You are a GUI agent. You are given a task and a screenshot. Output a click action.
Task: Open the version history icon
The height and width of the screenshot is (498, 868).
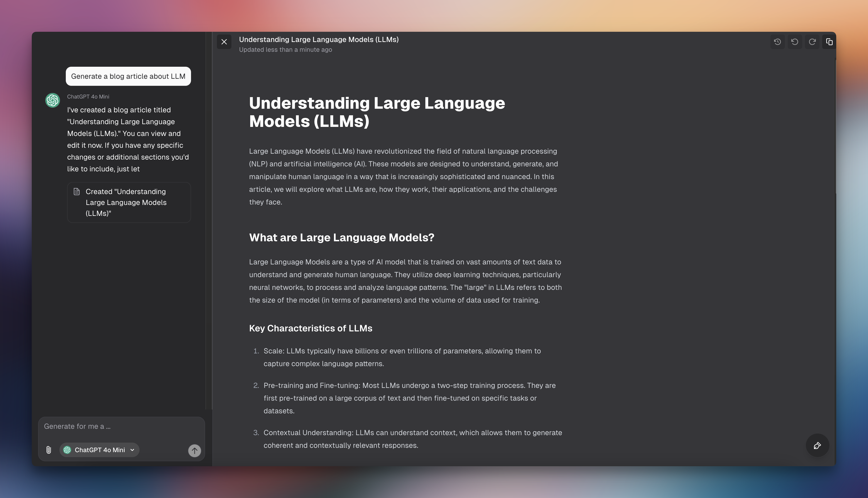click(777, 42)
